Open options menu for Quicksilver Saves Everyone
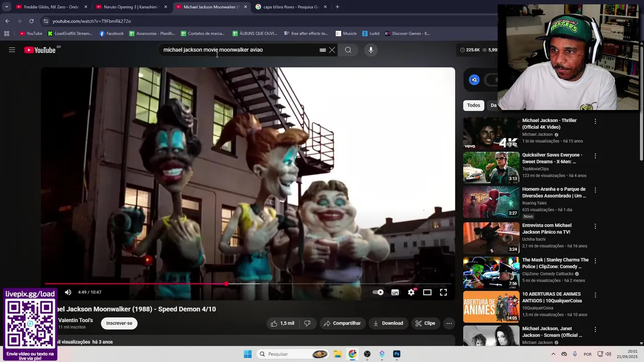 point(595,156)
